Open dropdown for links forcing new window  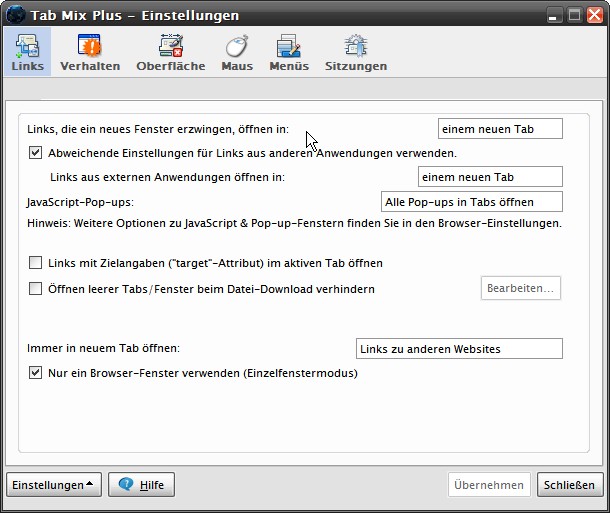click(500, 129)
